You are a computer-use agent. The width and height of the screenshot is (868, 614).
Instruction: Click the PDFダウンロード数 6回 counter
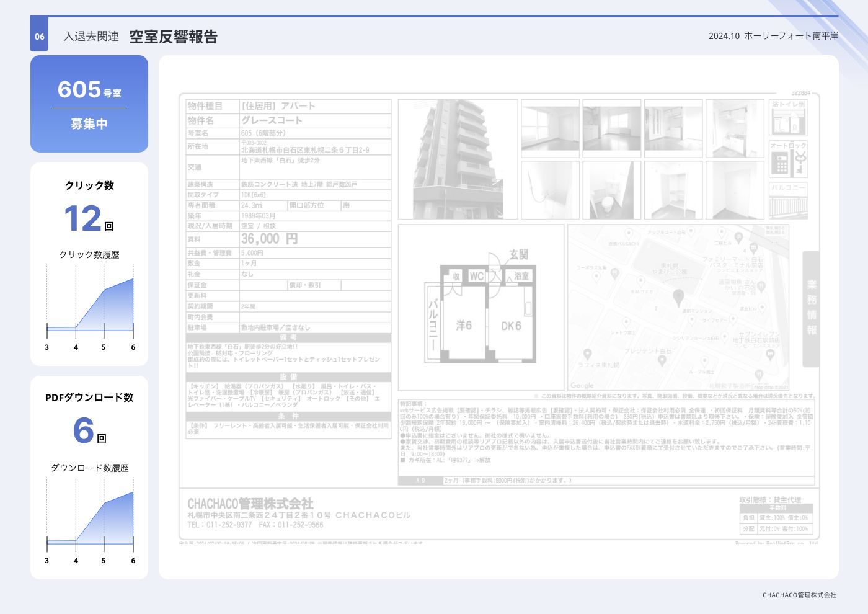[89, 430]
